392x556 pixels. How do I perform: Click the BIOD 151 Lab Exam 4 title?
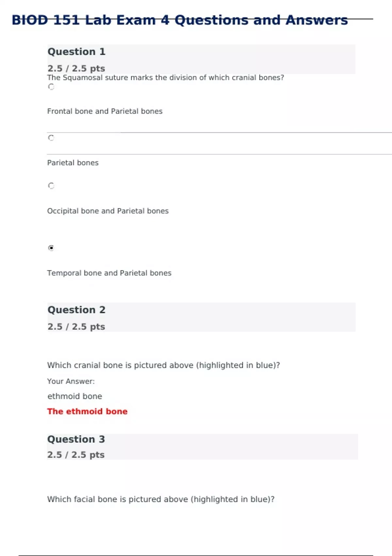click(180, 20)
